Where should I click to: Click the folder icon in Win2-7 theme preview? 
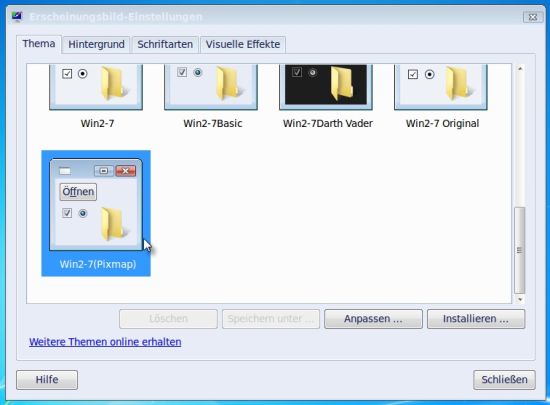114,83
